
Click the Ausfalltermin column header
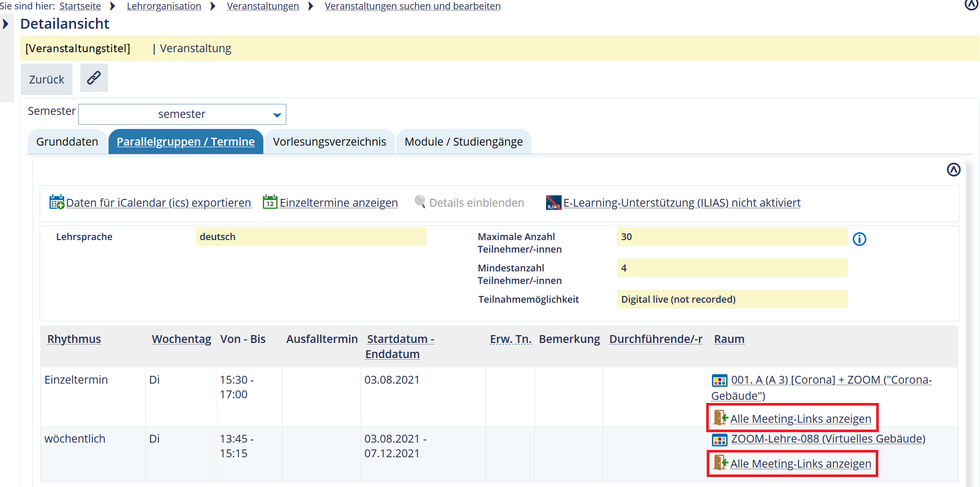click(322, 339)
